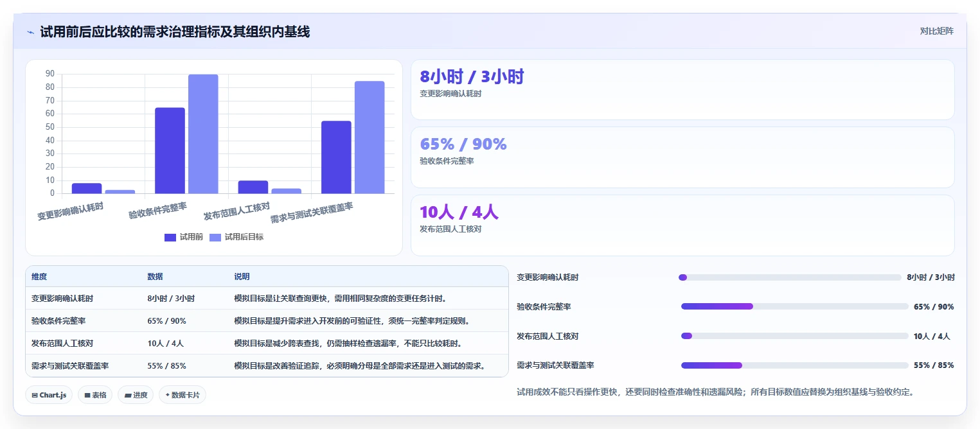
Task: Click the 试用前 bar for 验收条件完整率
Action: (170, 150)
